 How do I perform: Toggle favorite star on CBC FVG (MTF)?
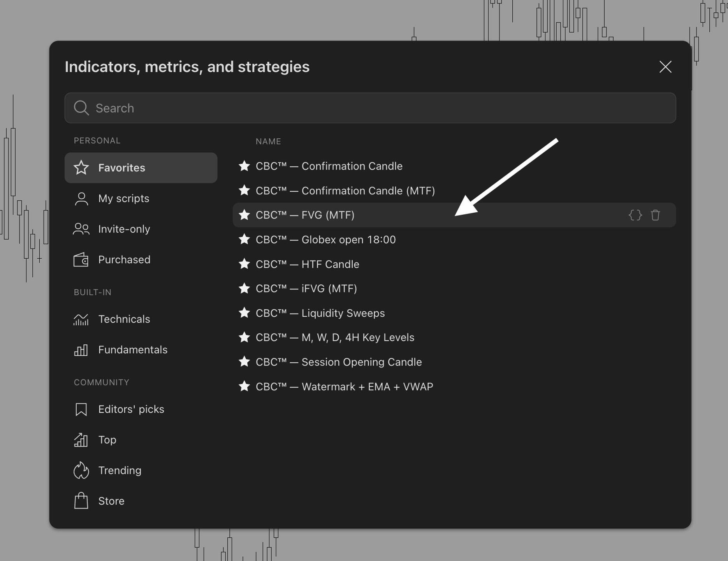(244, 215)
